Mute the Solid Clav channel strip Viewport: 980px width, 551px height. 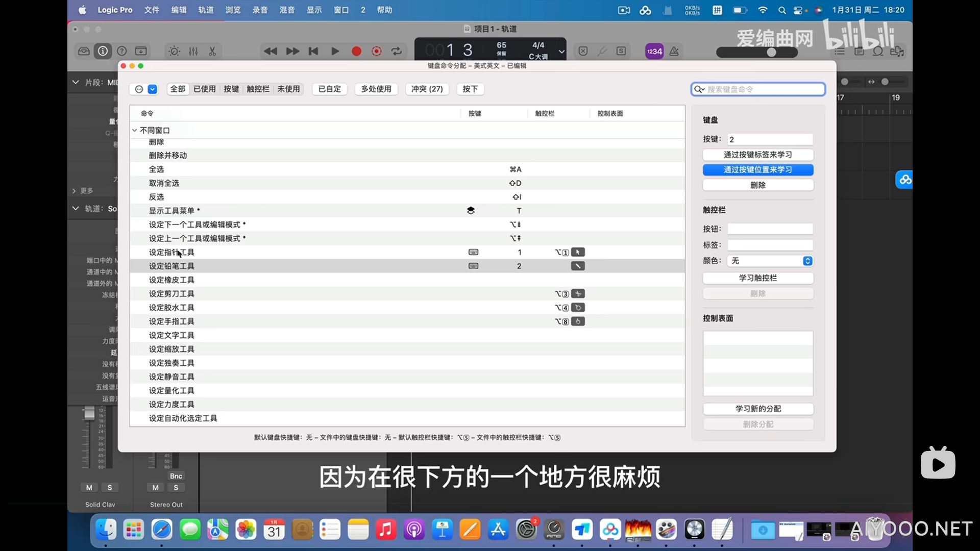coord(89,488)
